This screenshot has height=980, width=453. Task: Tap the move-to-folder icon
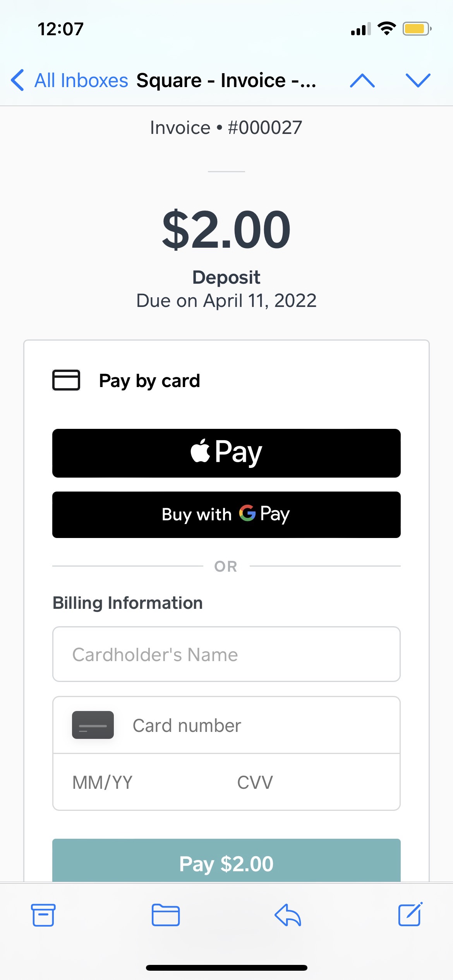coord(165,915)
